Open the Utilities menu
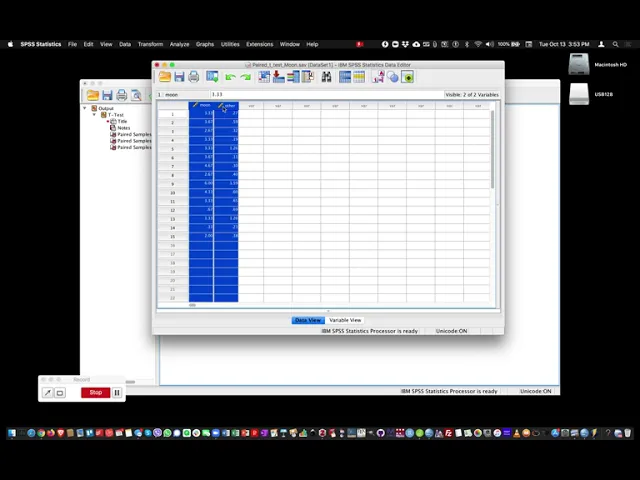The height and width of the screenshot is (480, 640). pyautogui.click(x=230, y=44)
